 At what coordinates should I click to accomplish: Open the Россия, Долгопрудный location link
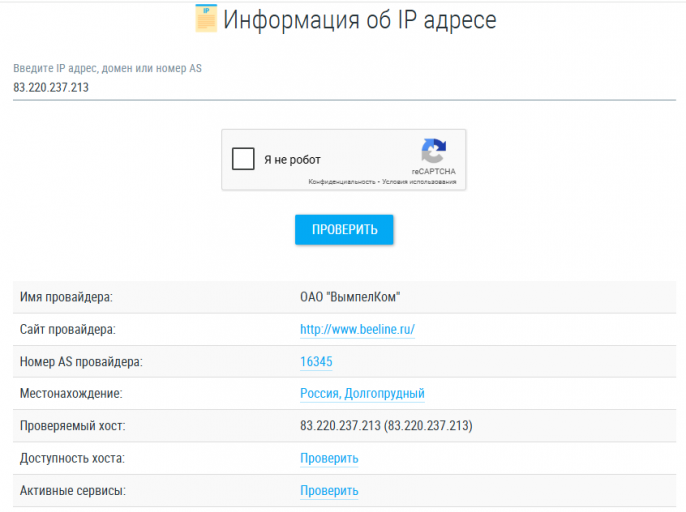point(362,393)
